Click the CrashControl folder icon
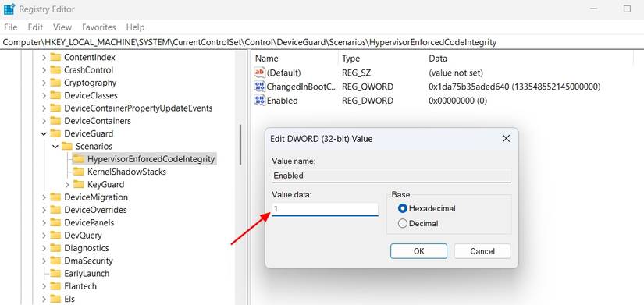 55,70
